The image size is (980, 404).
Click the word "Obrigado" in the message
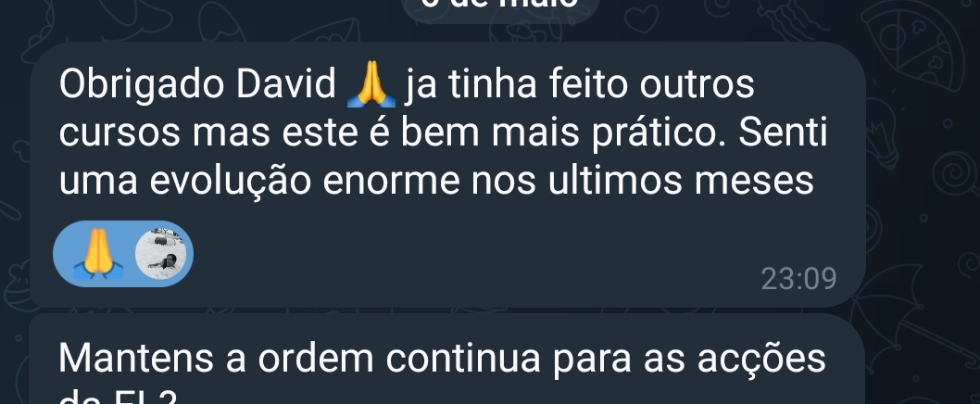click(141, 85)
